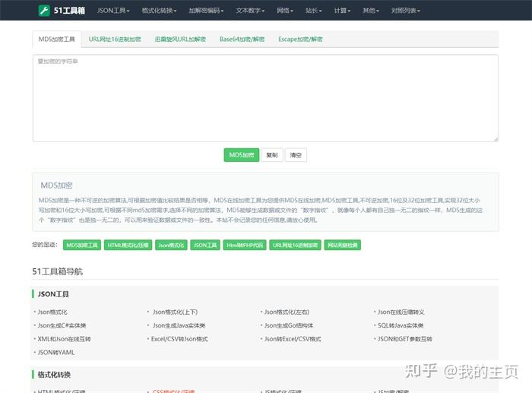The height and width of the screenshot is (393, 532).
Task: Expand the 加解密编码 navigation menu
Action: coord(206,11)
